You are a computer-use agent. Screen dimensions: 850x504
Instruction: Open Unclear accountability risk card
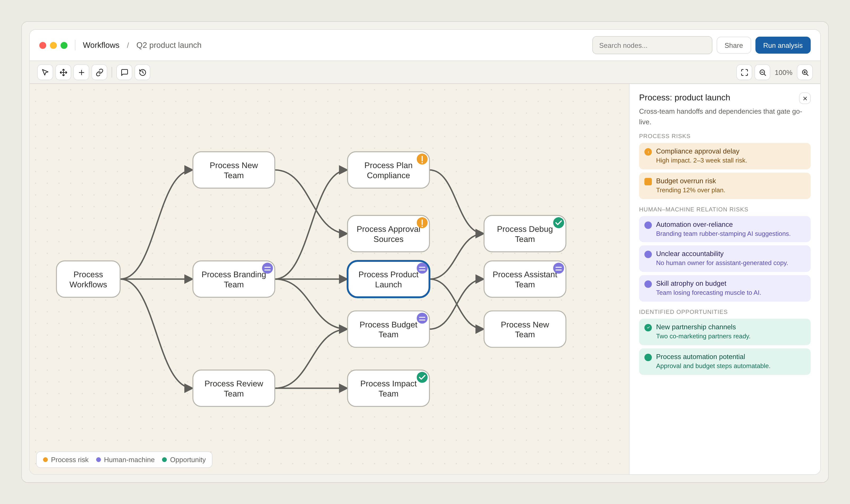[x=725, y=258]
